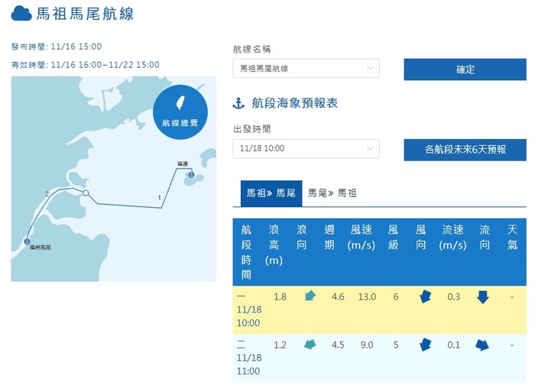Image resolution: width=535 pixels, height=392 pixels.
Task: Click the 福州馬尾 port marker on map
Action: 28,241
